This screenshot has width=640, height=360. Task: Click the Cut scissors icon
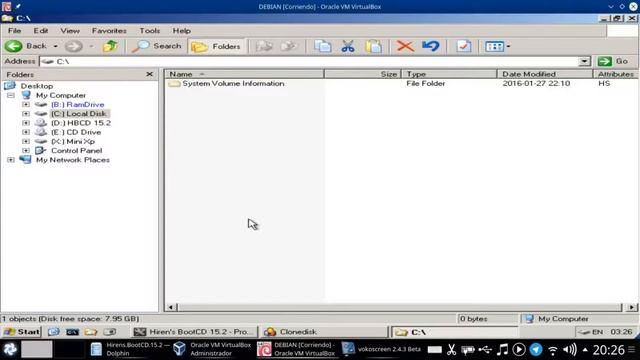click(348, 46)
